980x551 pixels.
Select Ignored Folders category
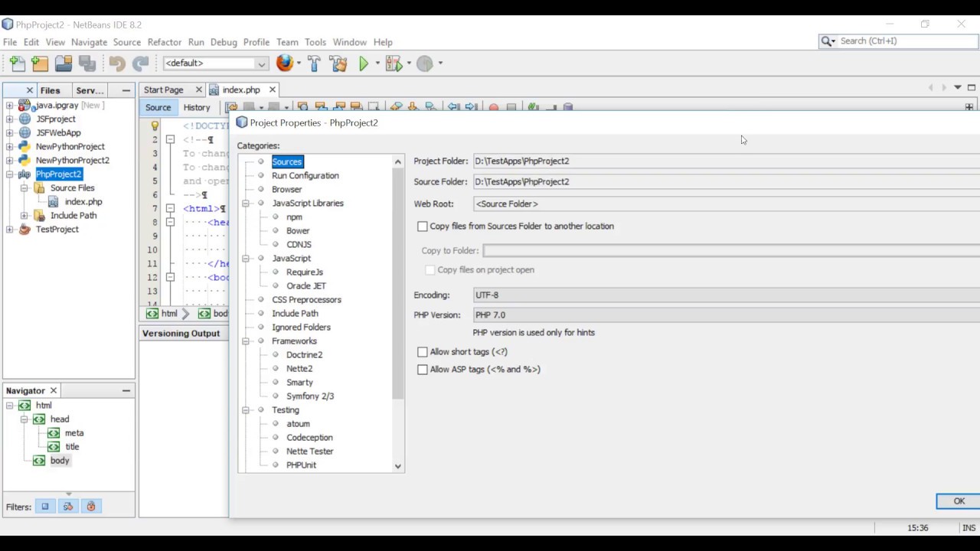coord(301,328)
